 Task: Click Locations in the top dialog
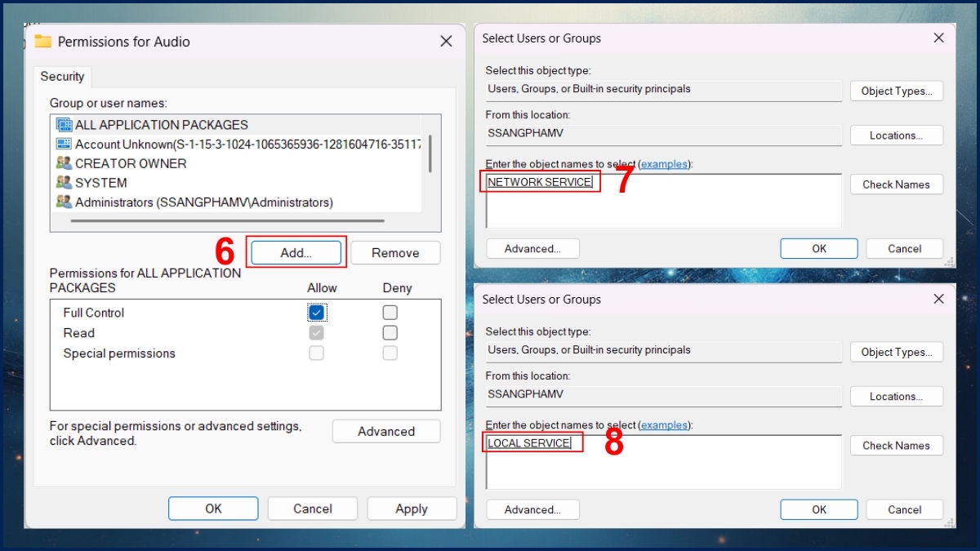896,135
